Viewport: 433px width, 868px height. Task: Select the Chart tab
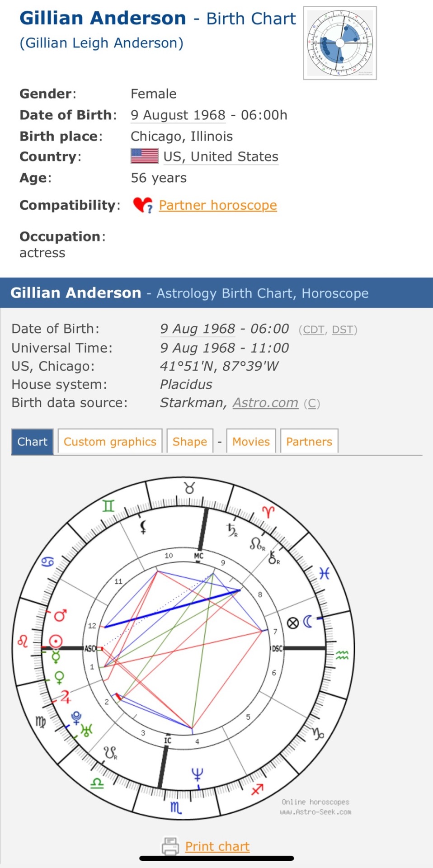coord(32,441)
